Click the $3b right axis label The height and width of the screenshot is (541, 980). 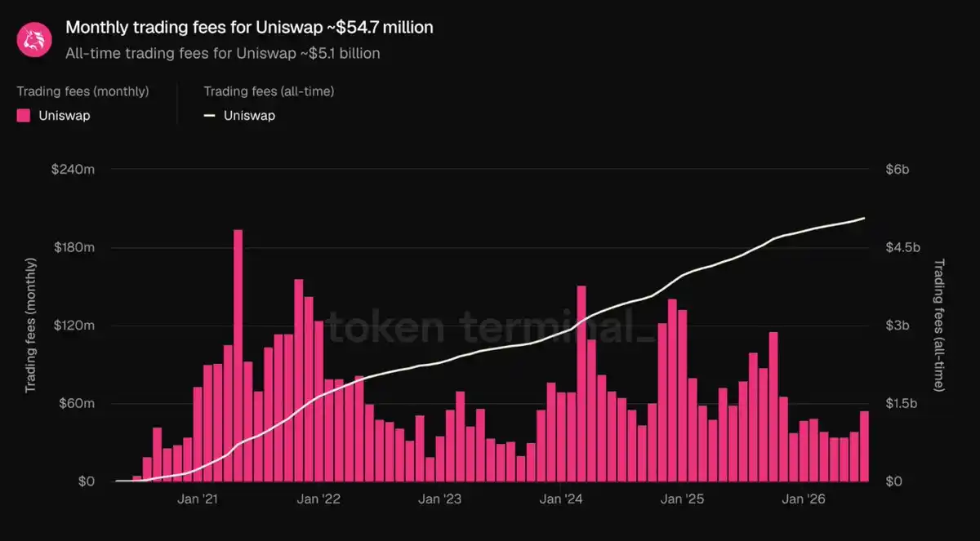897,326
